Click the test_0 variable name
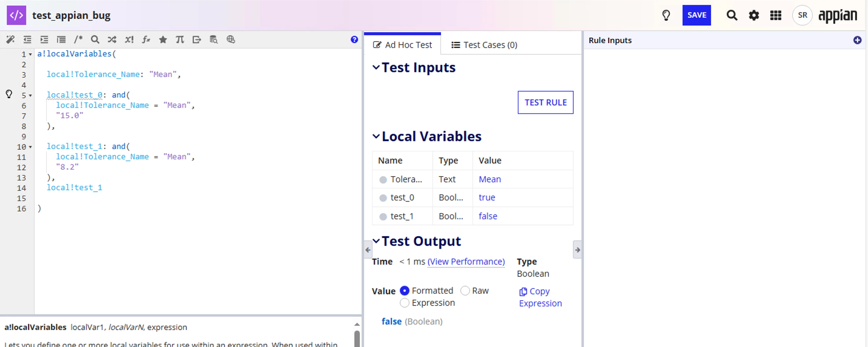The width and height of the screenshot is (868, 347). pyautogui.click(x=402, y=197)
